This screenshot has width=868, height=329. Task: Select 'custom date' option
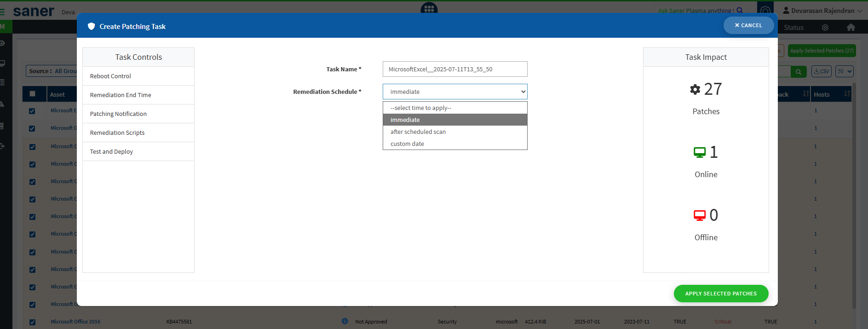[x=455, y=144]
